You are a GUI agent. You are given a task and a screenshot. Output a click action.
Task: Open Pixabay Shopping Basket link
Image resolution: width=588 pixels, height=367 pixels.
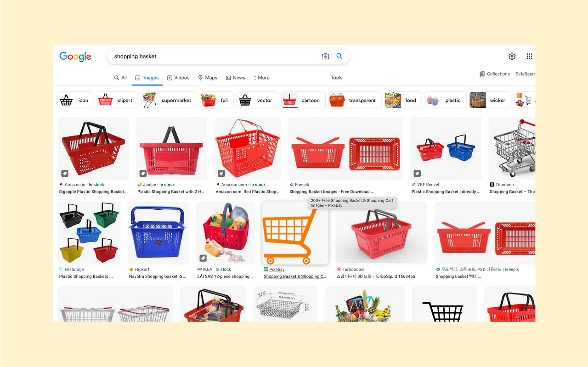click(294, 277)
